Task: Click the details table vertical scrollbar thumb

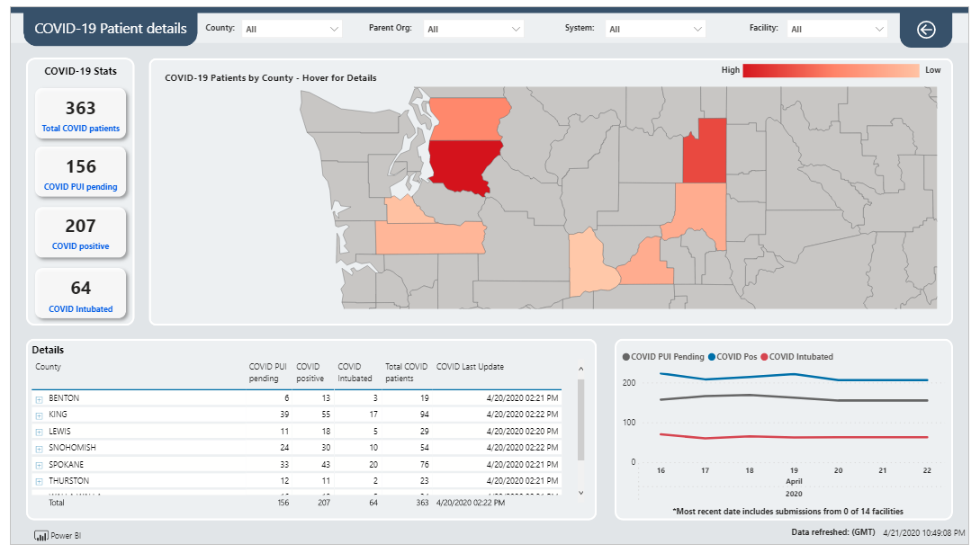Action: click(580, 419)
